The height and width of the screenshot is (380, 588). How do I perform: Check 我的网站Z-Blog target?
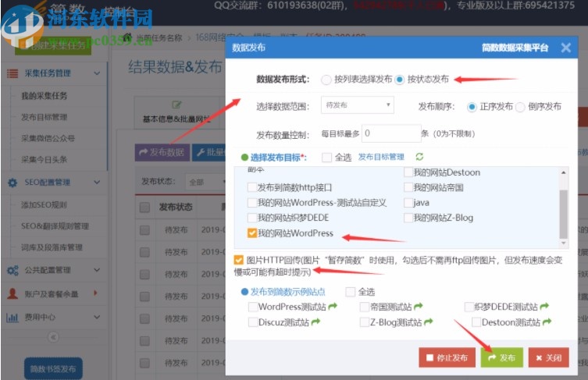[x=408, y=218]
